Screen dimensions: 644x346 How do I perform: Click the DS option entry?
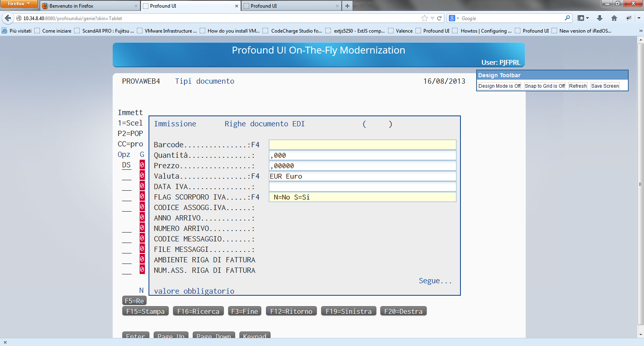(126, 165)
